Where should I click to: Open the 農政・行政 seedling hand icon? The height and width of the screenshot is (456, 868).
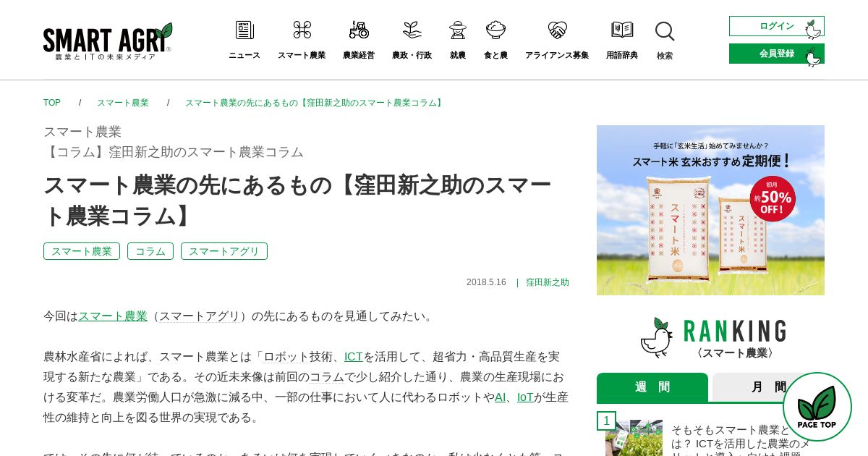(x=412, y=30)
